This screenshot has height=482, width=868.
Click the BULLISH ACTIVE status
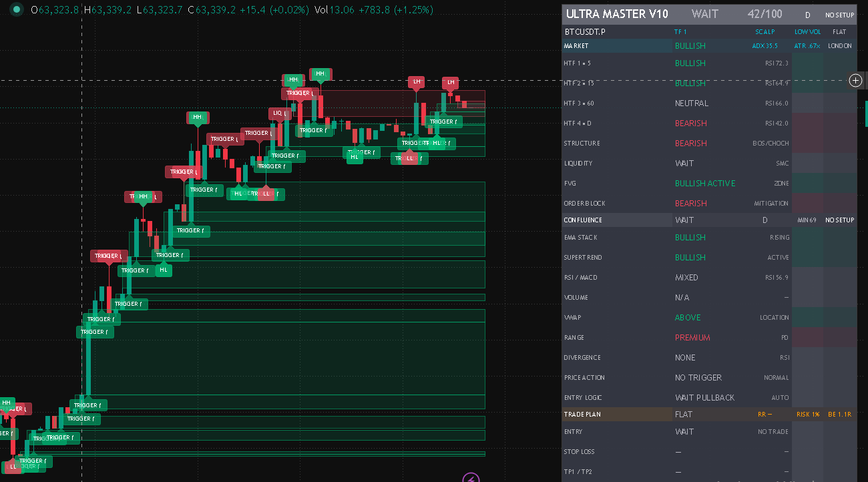[x=705, y=184]
